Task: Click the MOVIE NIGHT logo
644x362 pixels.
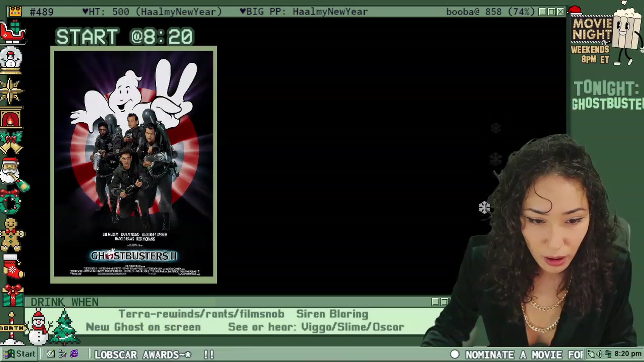Action: coord(592,29)
